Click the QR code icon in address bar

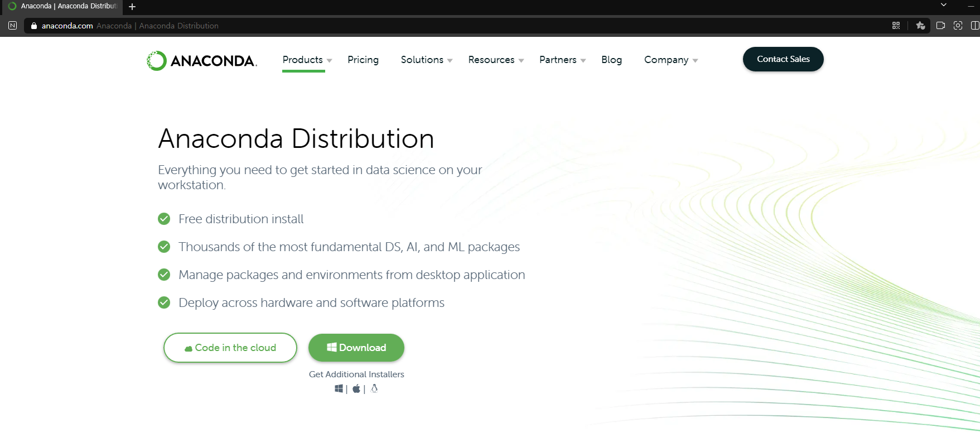(896, 26)
